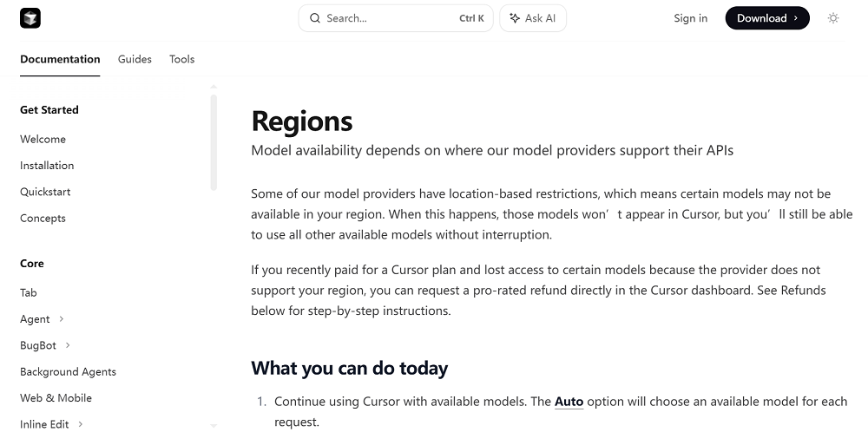Open the Web & Mobile sidebar item
Viewport: 868px width, 432px height.
pos(56,398)
